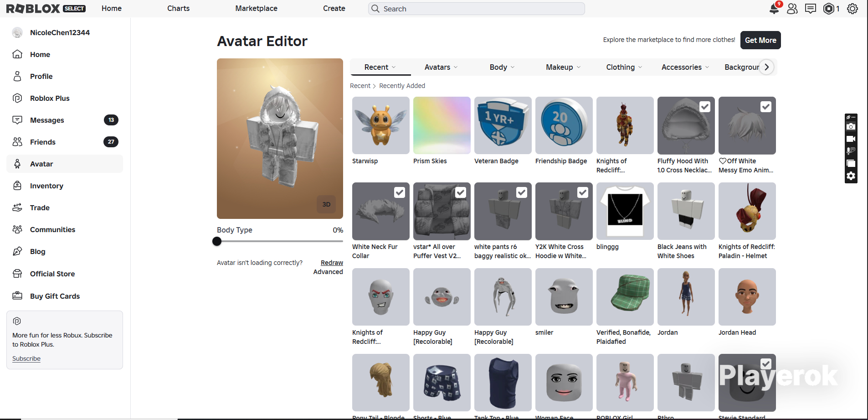Click the Body Type slider handle
The height and width of the screenshot is (420, 868).
pos(217,241)
